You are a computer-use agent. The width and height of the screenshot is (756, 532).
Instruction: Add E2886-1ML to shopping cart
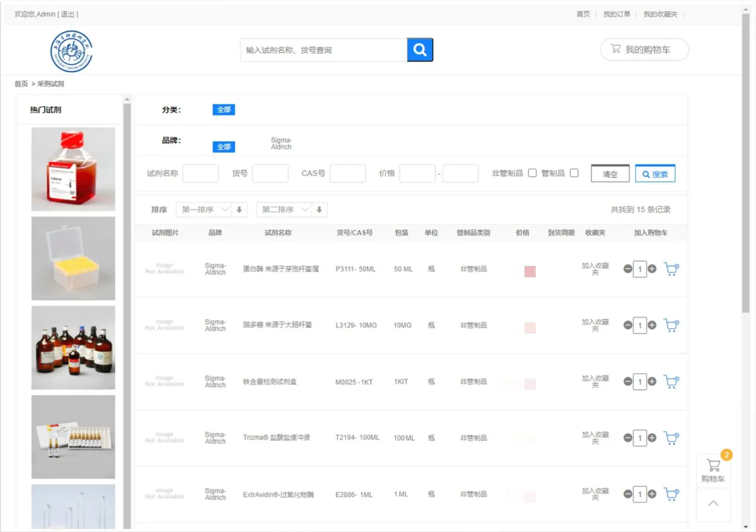point(671,494)
